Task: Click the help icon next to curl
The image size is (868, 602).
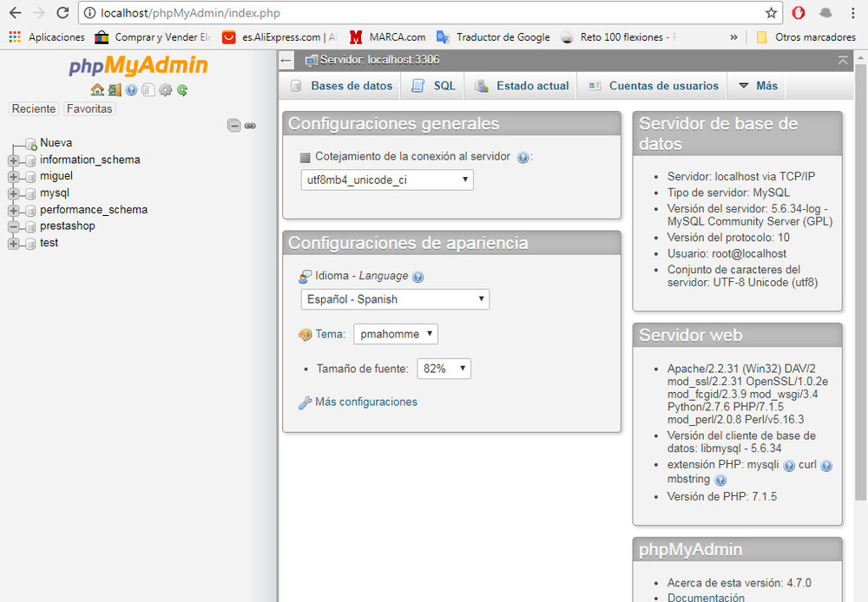Action: (826, 466)
